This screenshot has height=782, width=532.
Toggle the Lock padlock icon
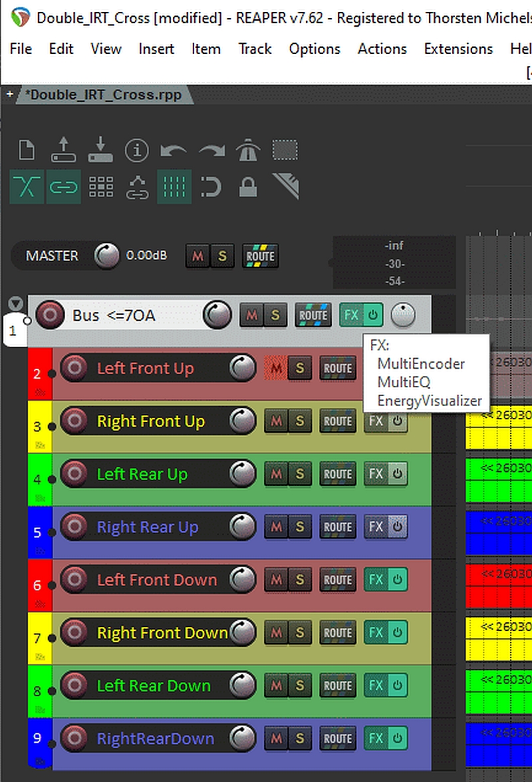247,187
